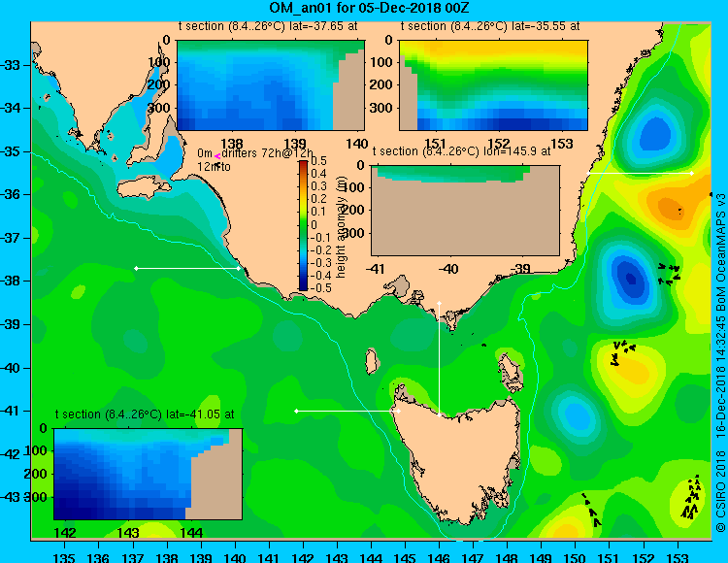The width and height of the screenshot is (728, 563).
Task: Click the drifter arrow trail near 150.5E, 43S
Action: 591,510
